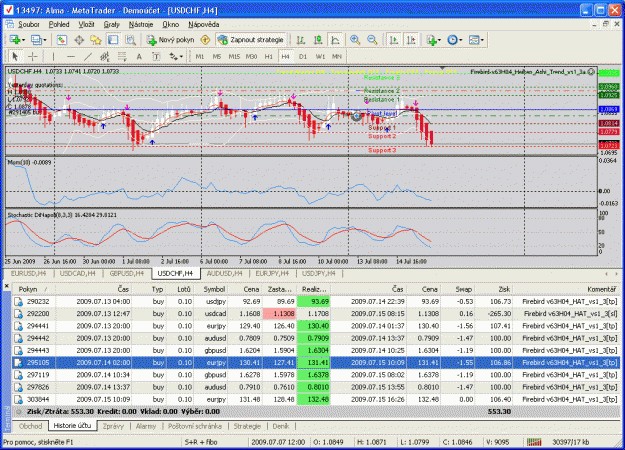The image size is (625, 450).
Task: Sort by the 'Komentář' column header
Action: 566,289
